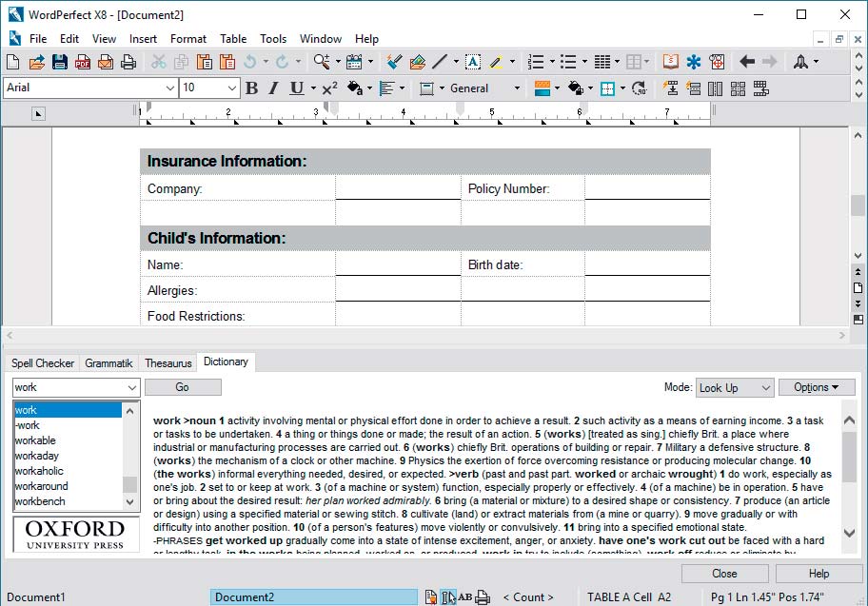The width and height of the screenshot is (868, 606).
Task: Open the font size 10 dropdown
Action: tap(232, 88)
